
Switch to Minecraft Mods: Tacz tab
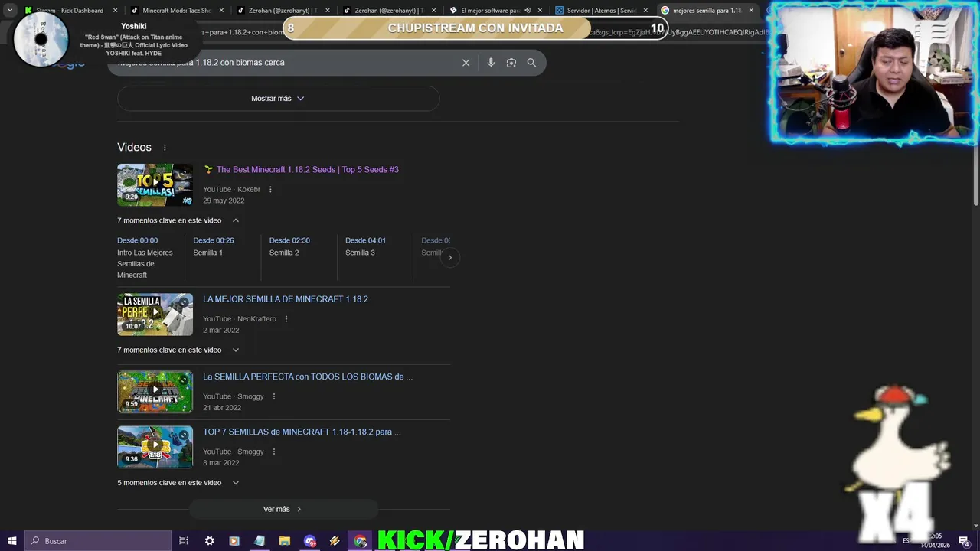click(x=175, y=11)
